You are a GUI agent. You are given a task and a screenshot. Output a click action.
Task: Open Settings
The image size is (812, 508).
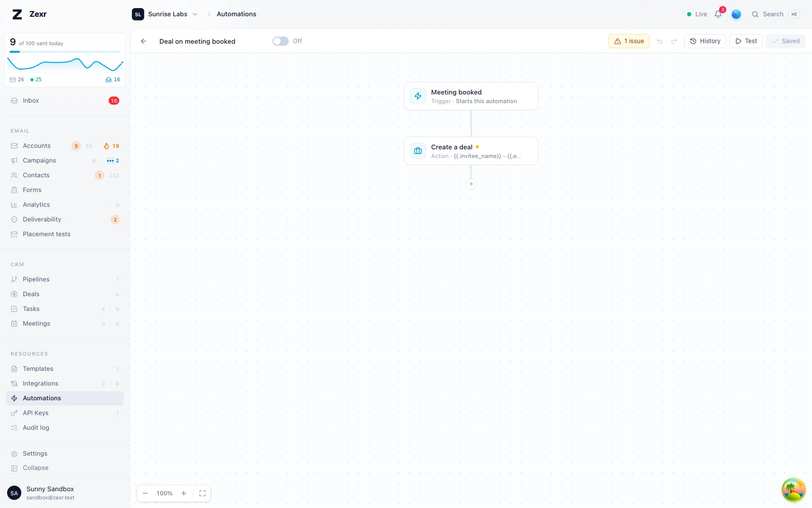click(x=65, y=454)
